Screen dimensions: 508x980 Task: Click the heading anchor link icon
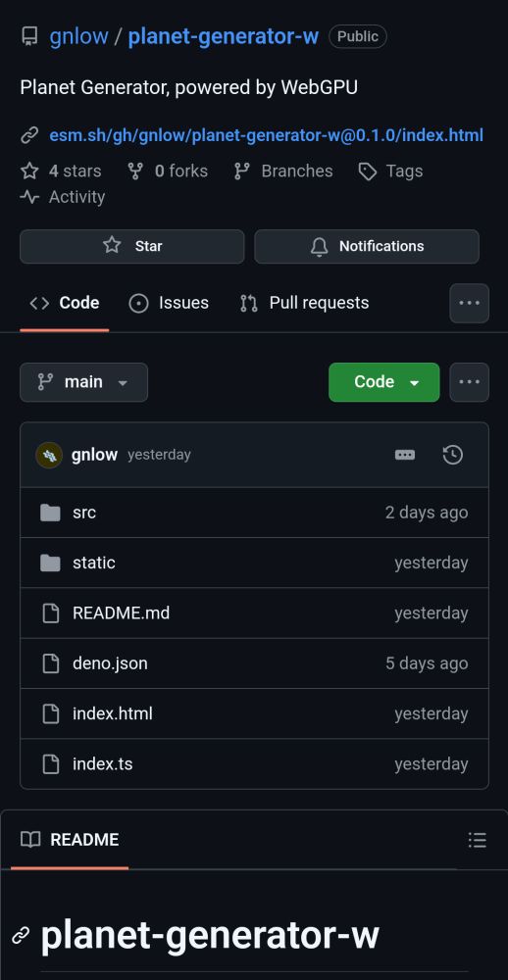(21, 936)
